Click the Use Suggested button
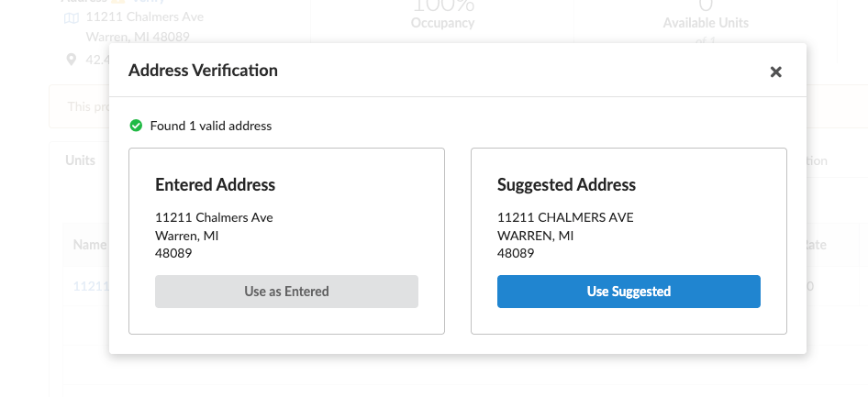The image size is (868, 397). tap(629, 292)
